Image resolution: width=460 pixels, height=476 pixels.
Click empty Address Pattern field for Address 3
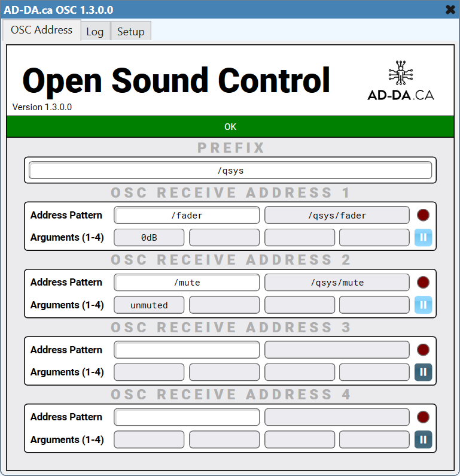187,350
